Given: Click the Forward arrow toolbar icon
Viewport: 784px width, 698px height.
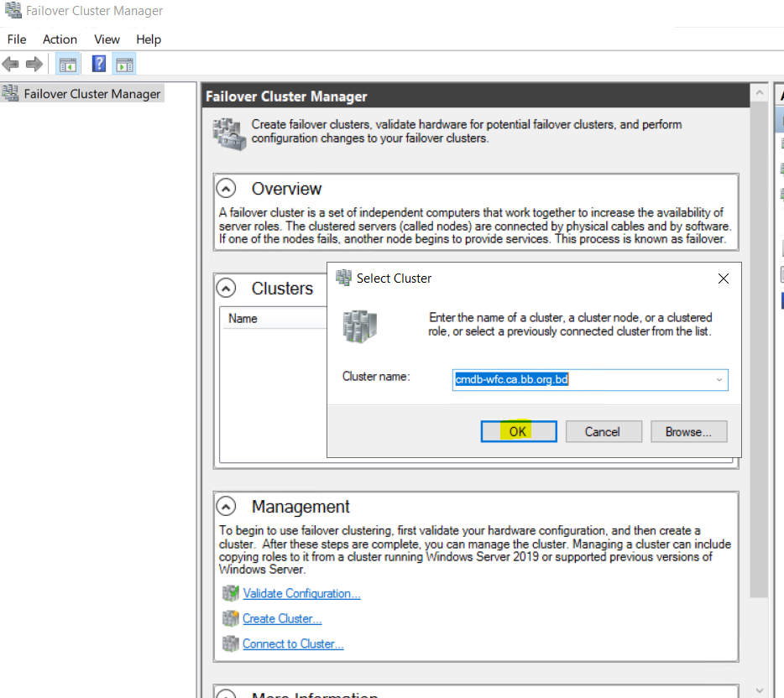Looking at the screenshot, I should tap(34, 64).
